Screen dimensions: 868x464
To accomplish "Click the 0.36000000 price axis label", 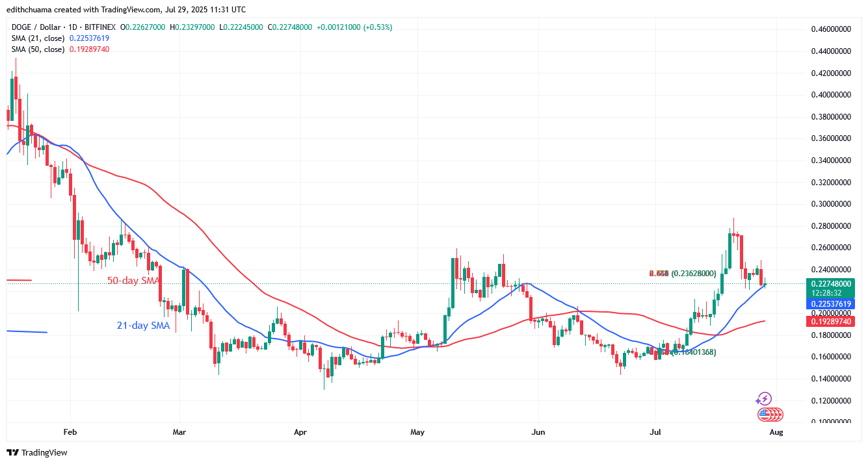I will [x=832, y=138].
